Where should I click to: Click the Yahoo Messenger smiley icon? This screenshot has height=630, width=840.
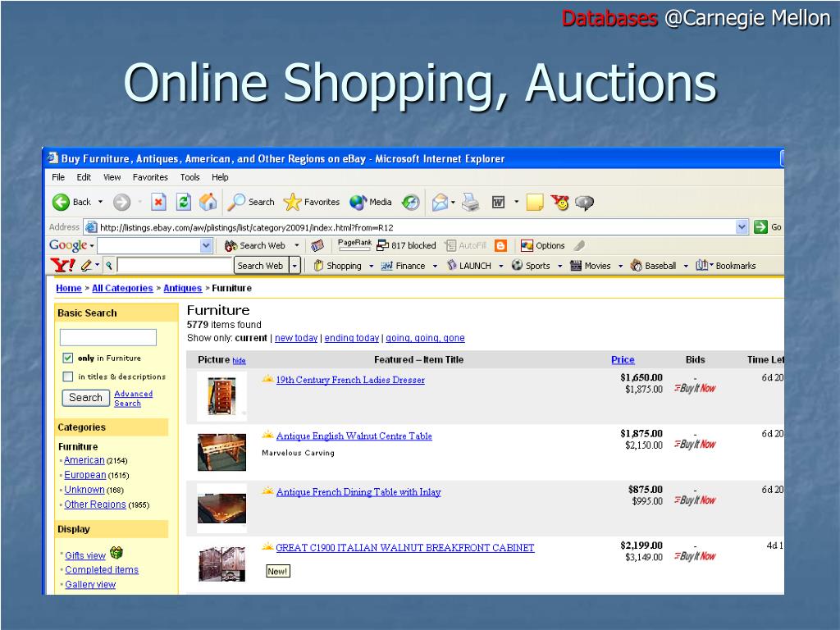[x=560, y=202]
